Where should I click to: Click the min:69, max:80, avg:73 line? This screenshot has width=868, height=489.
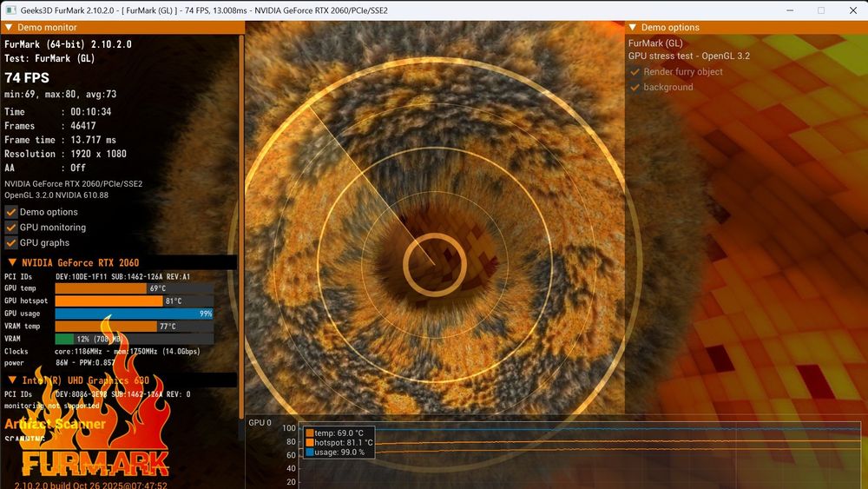[x=61, y=94]
